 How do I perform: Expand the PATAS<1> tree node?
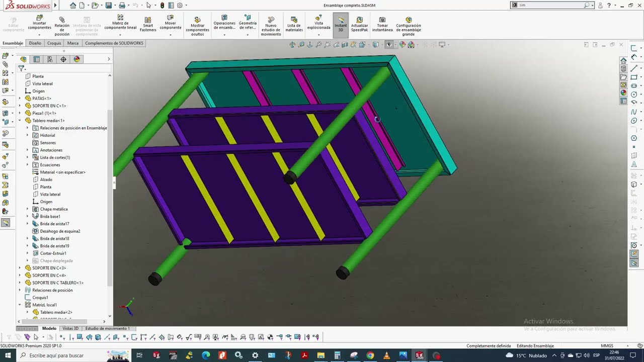pyautogui.click(x=20, y=99)
